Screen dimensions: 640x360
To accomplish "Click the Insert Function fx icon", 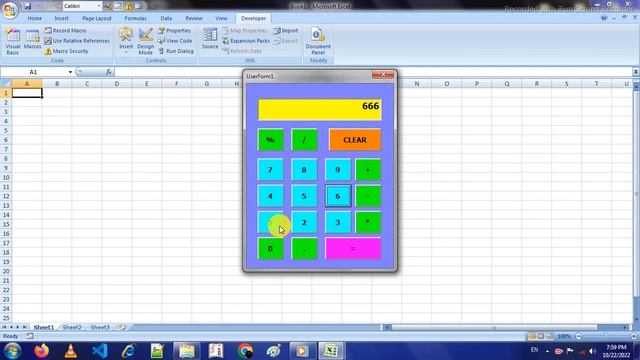I will click(x=109, y=72).
